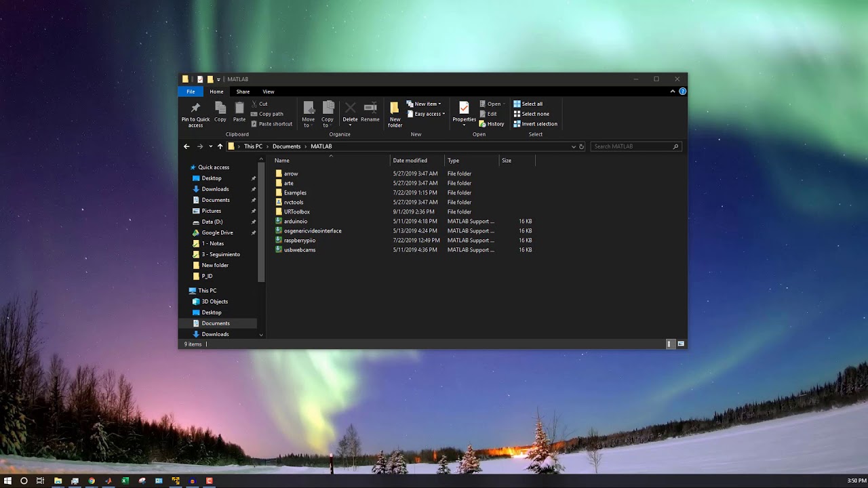
Task: Click the Search MATLAB field
Action: pyautogui.click(x=635, y=146)
